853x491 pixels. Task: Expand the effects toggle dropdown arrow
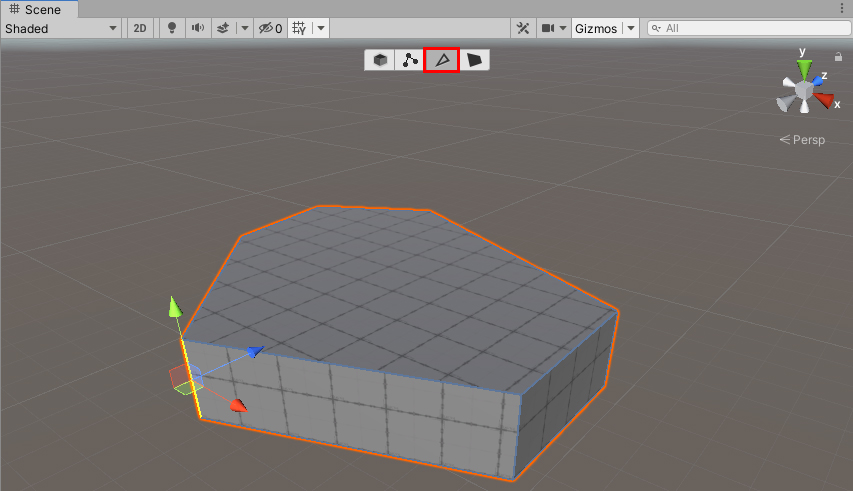tap(245, 29)
